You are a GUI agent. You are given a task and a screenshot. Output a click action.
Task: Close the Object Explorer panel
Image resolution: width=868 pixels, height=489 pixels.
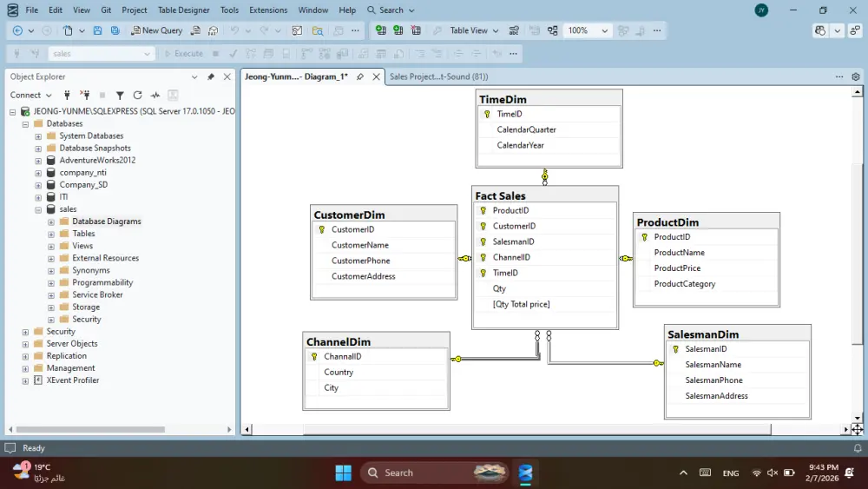pos(227,76)
